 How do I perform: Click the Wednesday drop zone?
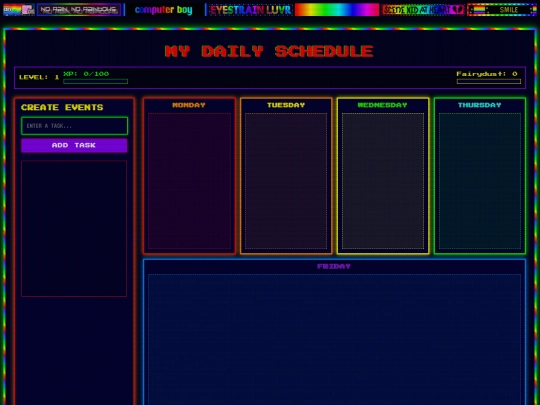383,181
